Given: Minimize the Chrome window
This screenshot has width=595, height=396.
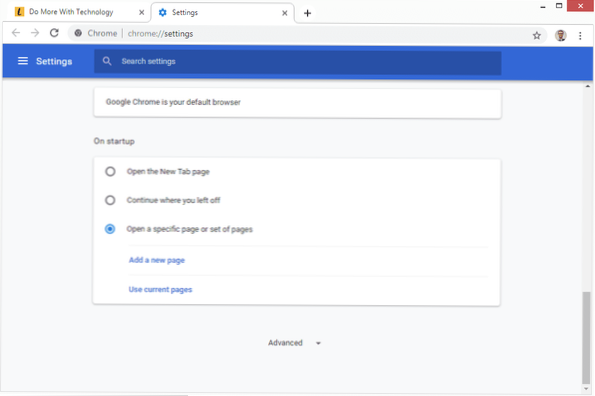Looking at the screenshot, I should (543, 6).
